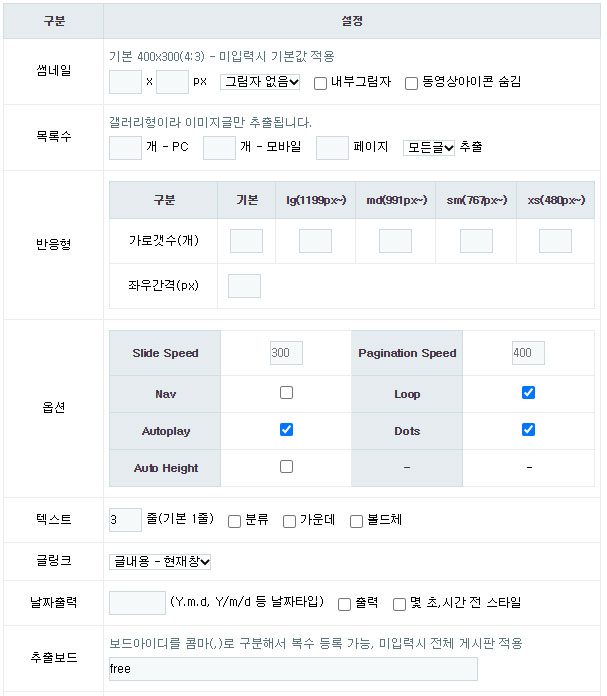Viewport: 607px width, 696px height.
Task: Check the 분류 text option
Action: click(x=234, y=521)
